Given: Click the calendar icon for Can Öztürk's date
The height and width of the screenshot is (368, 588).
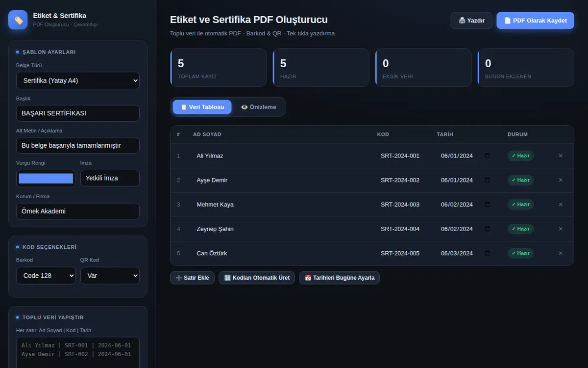Looking at the screenshot, I should tap(487, 253).
